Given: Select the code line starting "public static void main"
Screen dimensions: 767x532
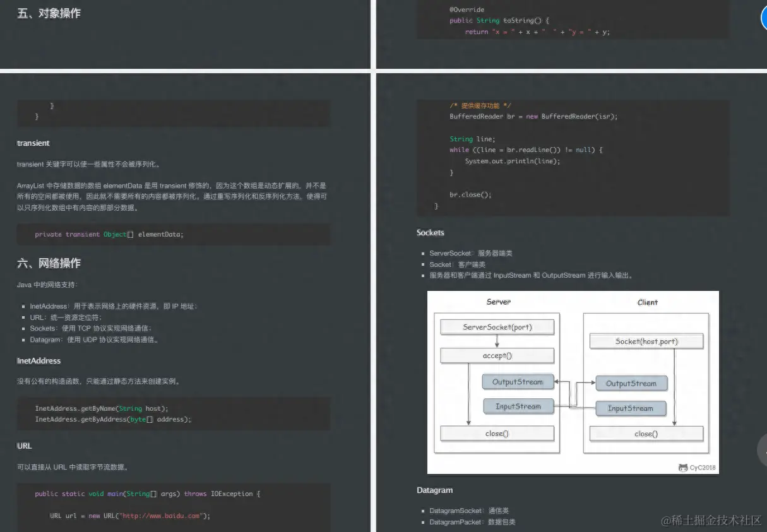Looking at the screenshot, I should (148, 494).
